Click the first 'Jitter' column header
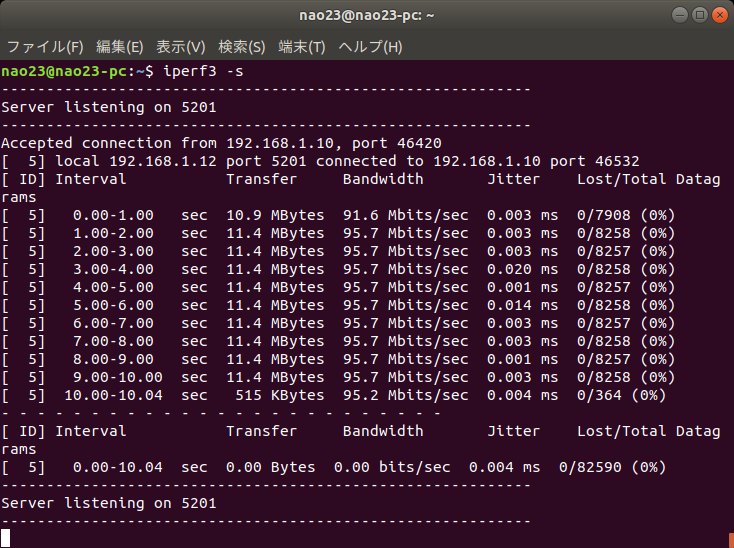734x548 pixels. point(514,179)
